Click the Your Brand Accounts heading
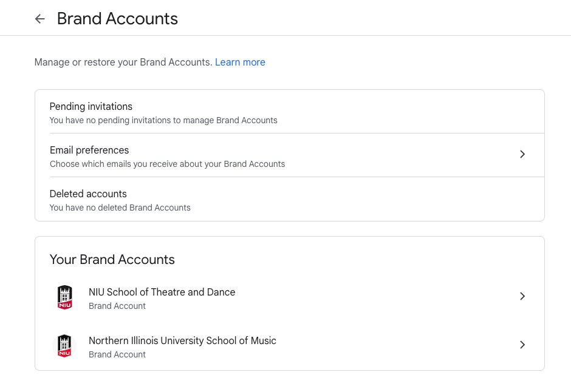 [x=112, y=260]
